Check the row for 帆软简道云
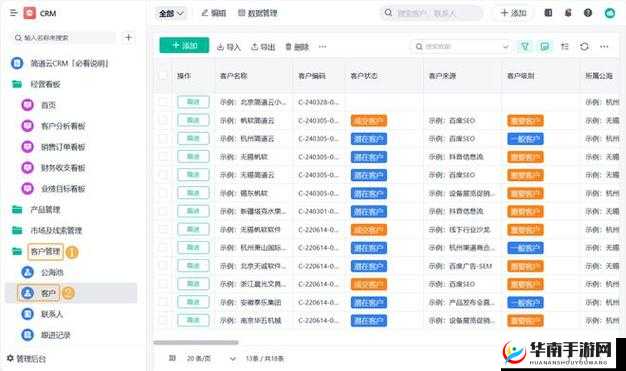Screen dimensions: 626x371 point(163,120)
